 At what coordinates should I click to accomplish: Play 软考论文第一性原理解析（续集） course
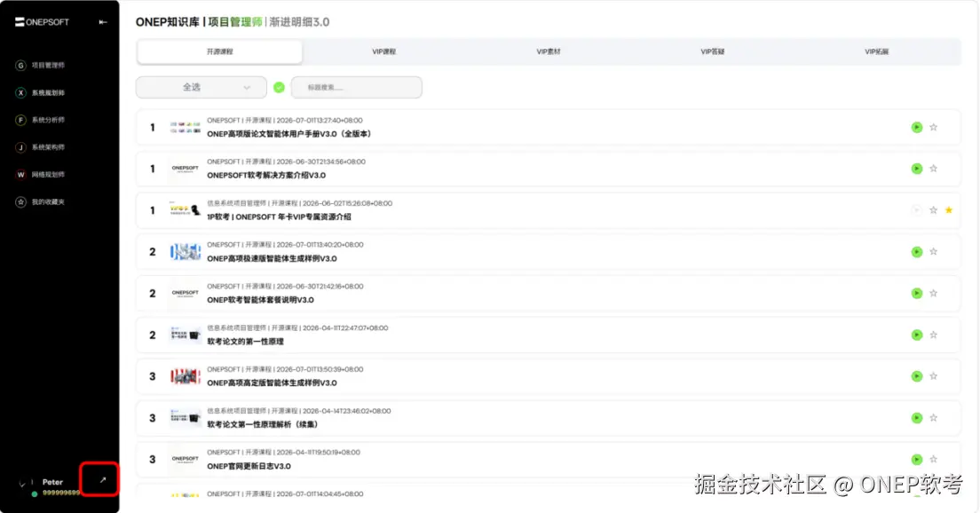pos(916,418)
